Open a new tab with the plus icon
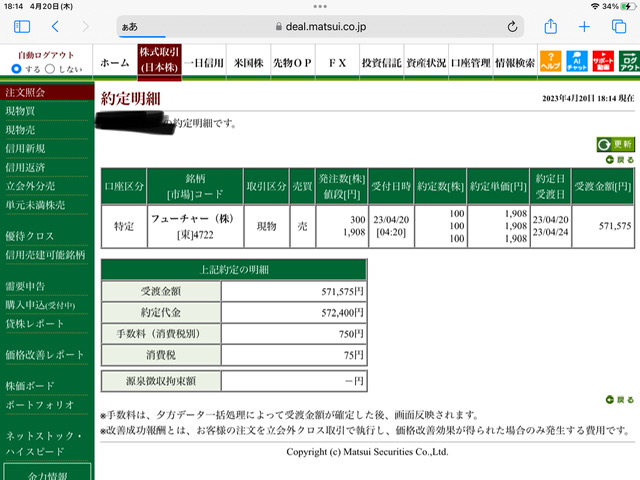 coord(584,27)
